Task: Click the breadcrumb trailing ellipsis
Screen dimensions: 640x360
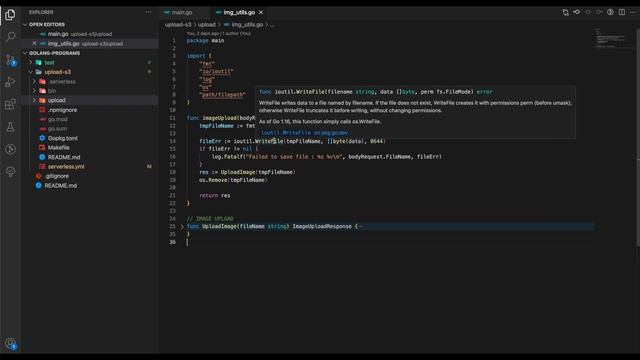Action: coord(272,24)
